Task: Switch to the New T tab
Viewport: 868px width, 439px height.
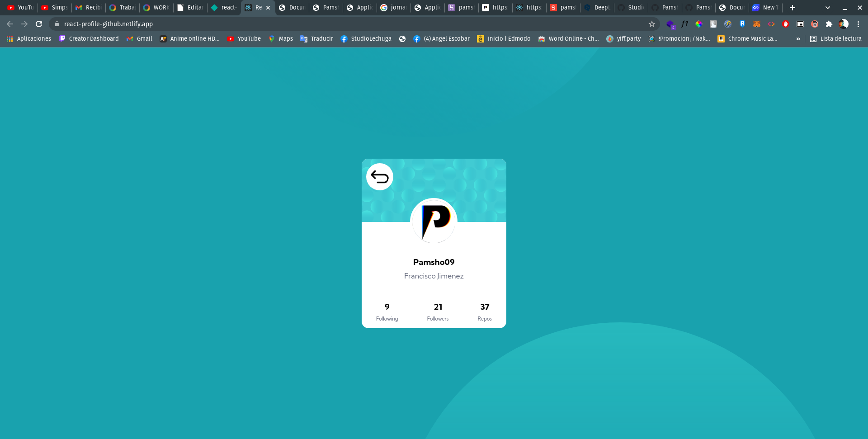Action: coord(766,8)
